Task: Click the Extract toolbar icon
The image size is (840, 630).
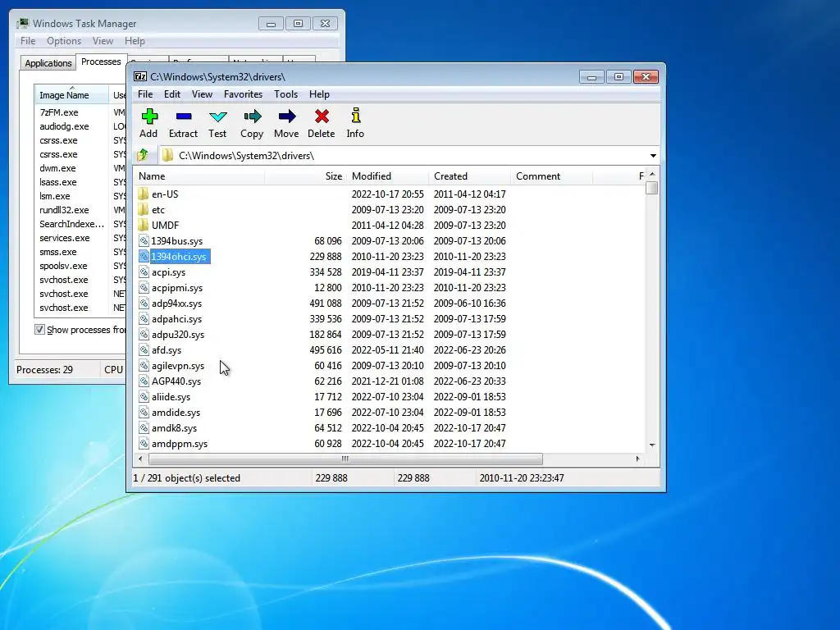Action: (x=183, y=116)
